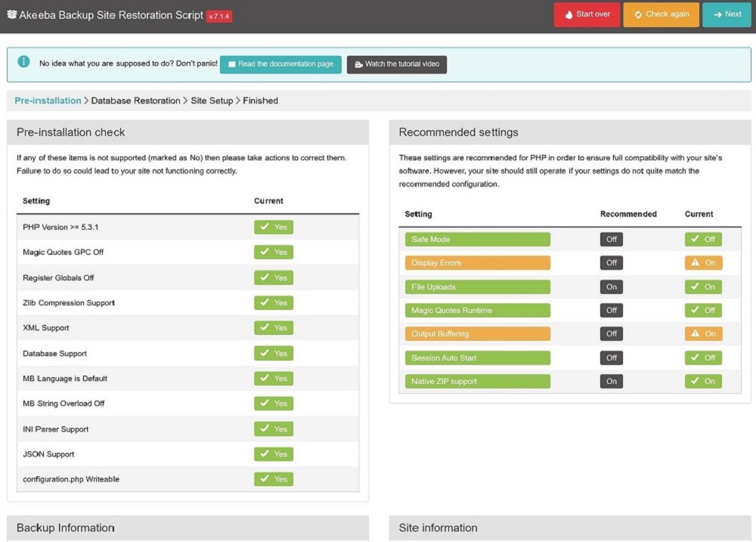Click the recommended On badge for Native ZIP support
This screenshot has height=542, width=756.
click(612, 382)
